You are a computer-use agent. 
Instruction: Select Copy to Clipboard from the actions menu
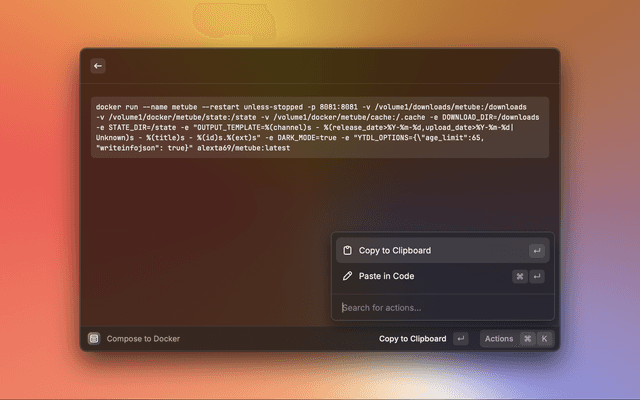pyautogui.click(x=395, y=251)
